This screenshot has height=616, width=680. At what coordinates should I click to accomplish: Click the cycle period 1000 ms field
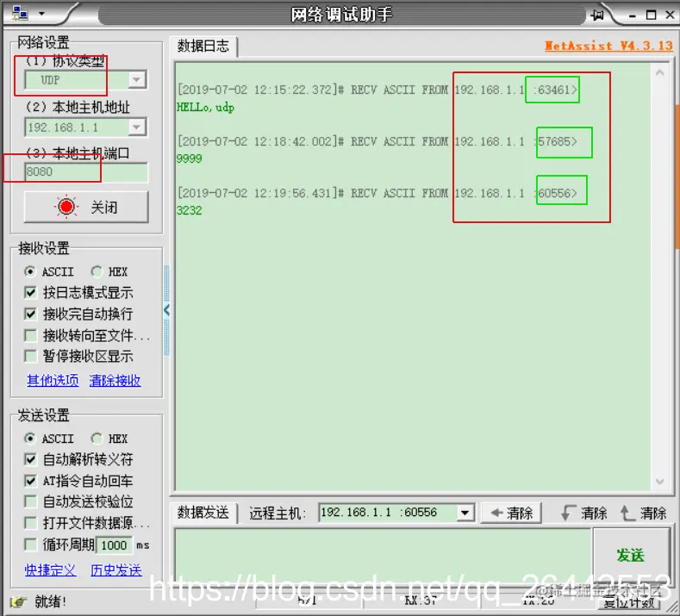(x=114, y=544)
